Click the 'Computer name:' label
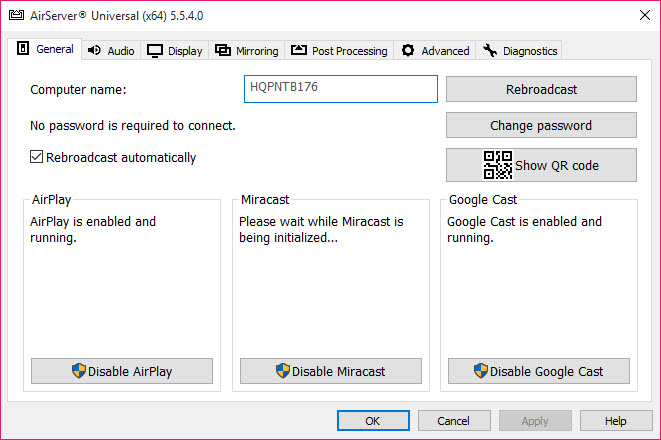661x440 pixels. coord(78,89)
